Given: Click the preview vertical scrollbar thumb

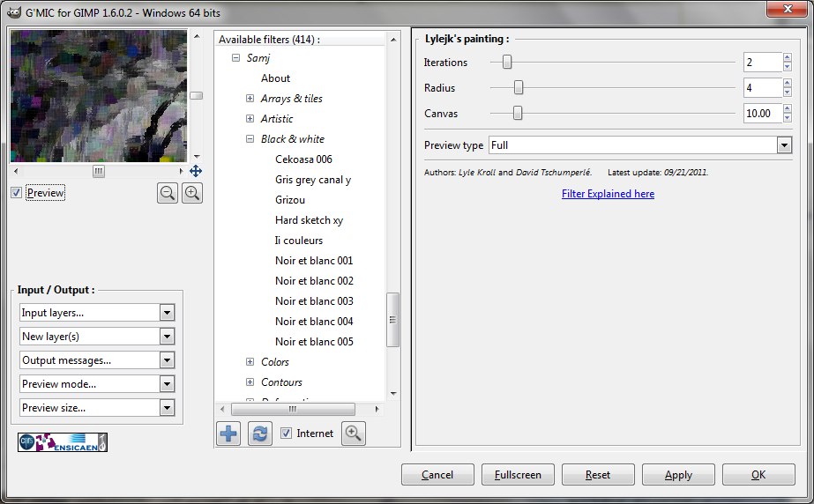Looking at the screenshot, I should [x=197, y=96].
